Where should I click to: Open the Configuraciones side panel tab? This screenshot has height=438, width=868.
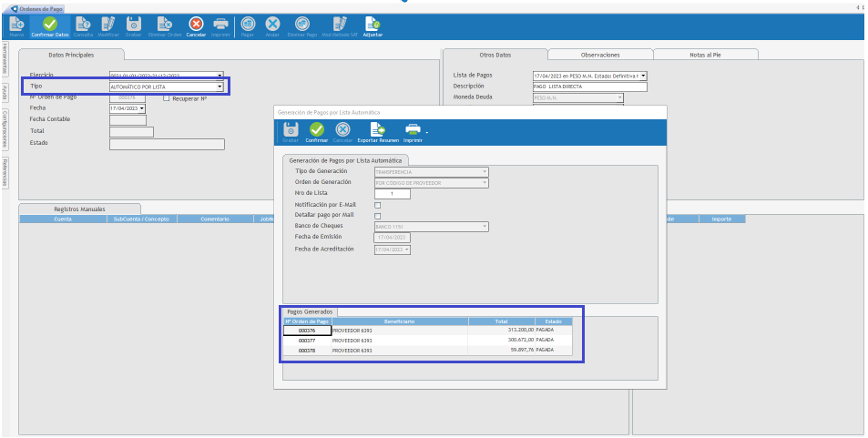[5, 128]
